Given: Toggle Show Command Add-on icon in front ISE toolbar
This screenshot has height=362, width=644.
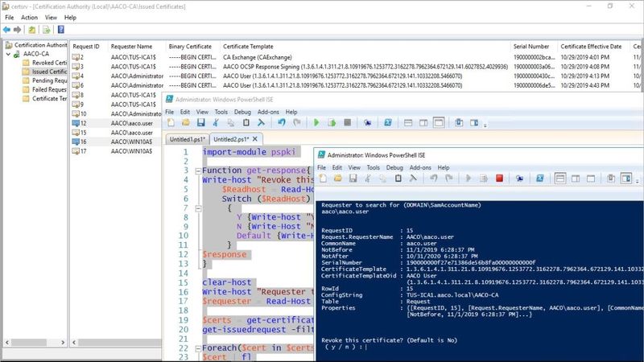Looking at the screenshot, I should point(626,178).
